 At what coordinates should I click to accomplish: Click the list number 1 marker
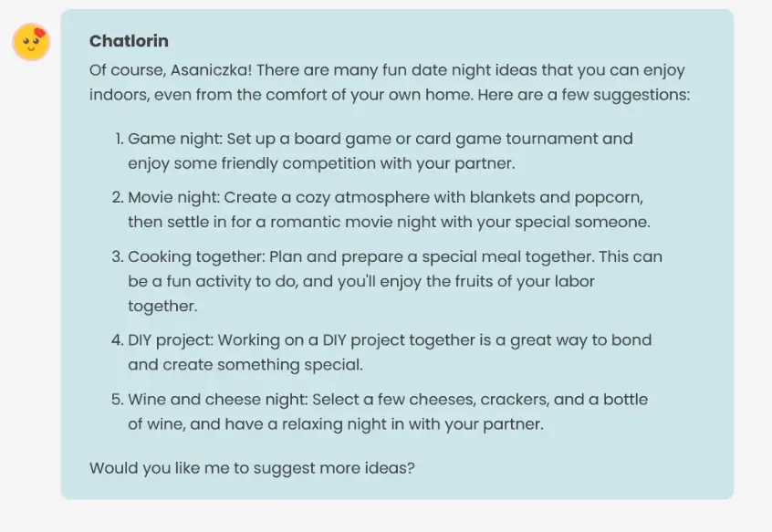(118, 139)
